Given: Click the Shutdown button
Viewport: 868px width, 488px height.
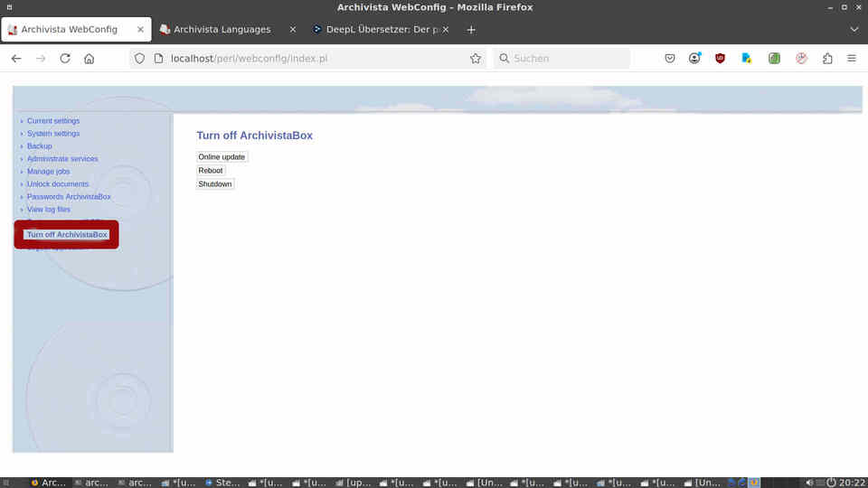Looking at the screenshot, I should click(x=215, y=184).
